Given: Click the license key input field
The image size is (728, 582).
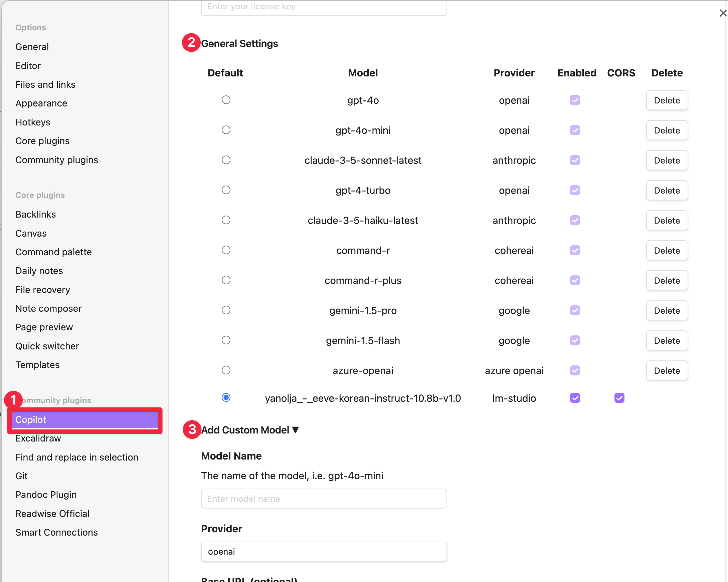Looking at the screenshot, I should (324, 7).
